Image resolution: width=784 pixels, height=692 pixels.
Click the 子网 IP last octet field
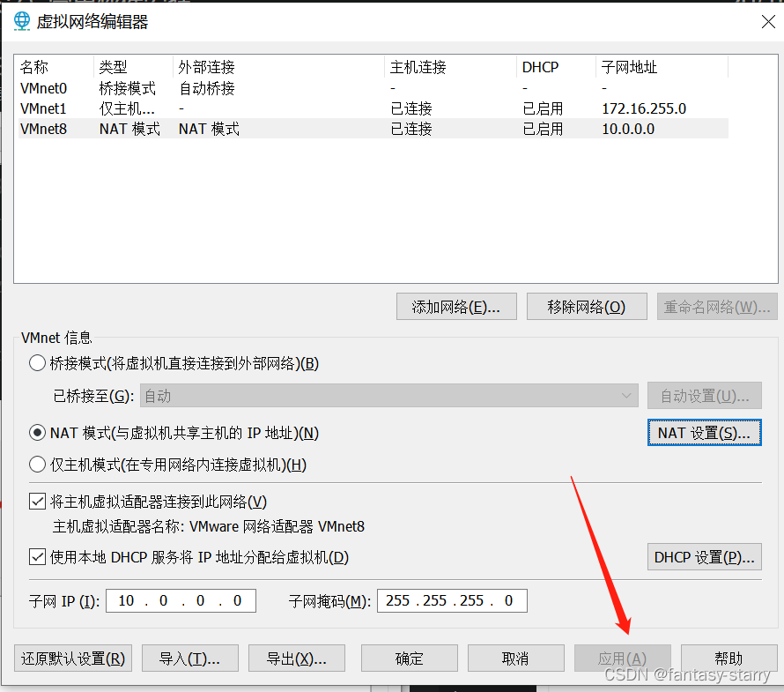pos(238,600)
